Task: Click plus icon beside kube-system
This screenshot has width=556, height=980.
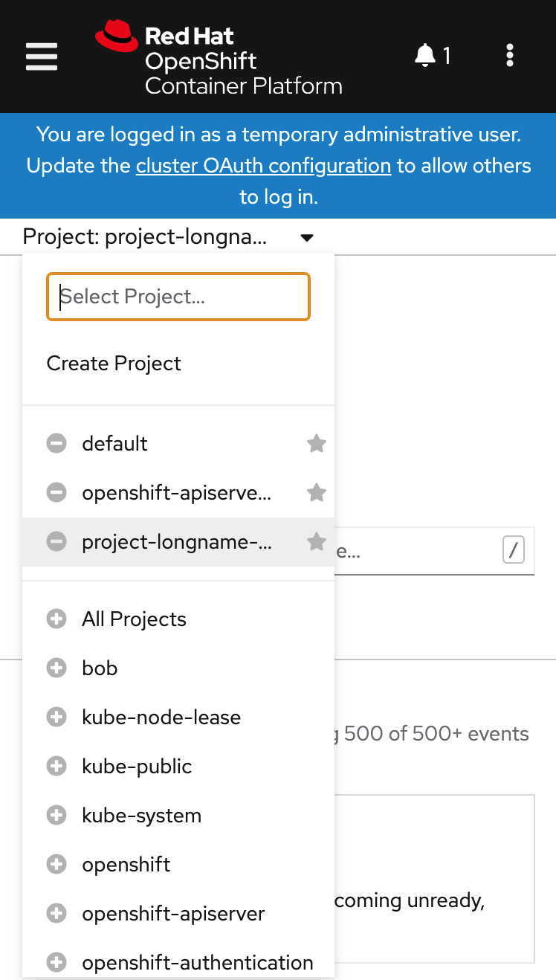Action: [x=56, y=816]
